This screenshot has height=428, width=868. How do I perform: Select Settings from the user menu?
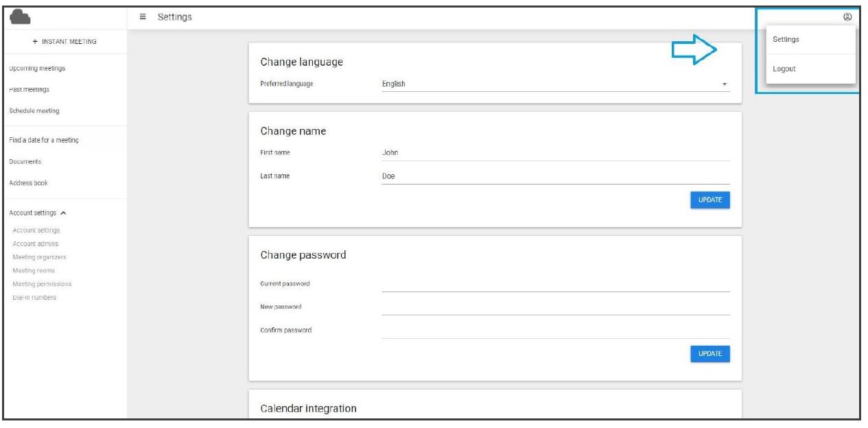(x=786, y=40)
